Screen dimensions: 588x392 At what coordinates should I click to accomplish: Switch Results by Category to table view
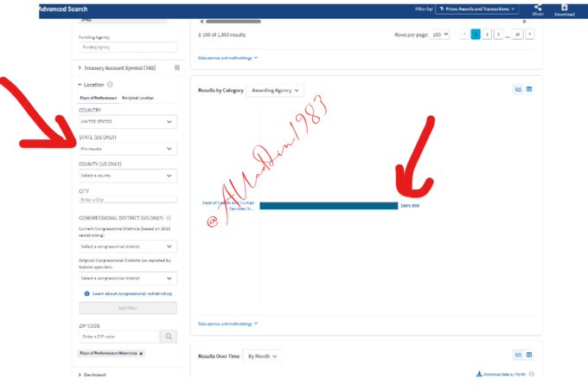click(x=529, y=89)
